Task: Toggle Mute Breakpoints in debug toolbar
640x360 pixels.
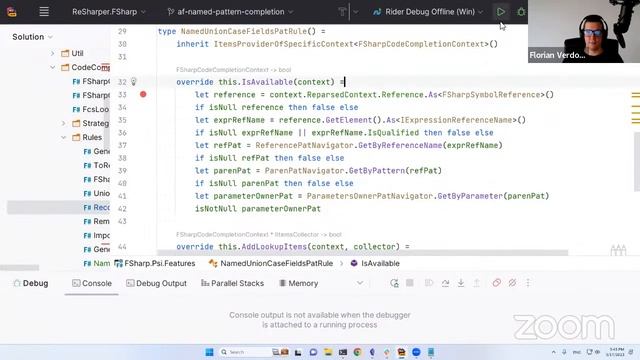Action: coord(512,283)
